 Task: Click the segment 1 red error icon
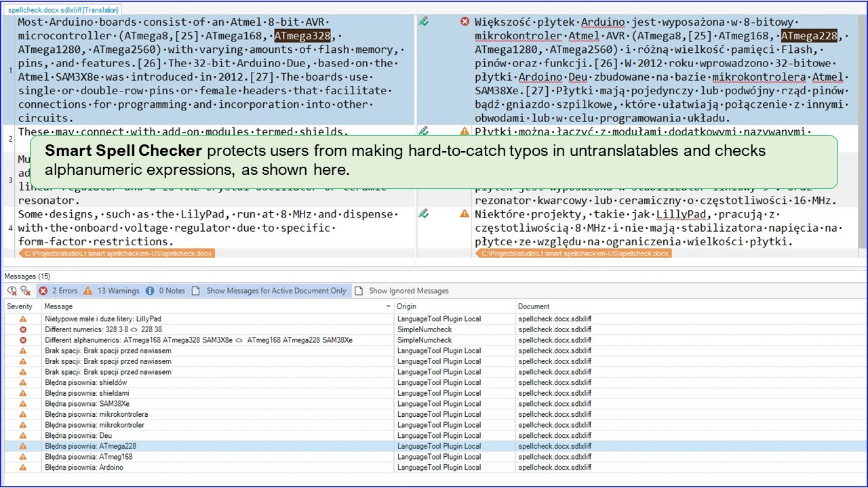click(x=465, y=22)
